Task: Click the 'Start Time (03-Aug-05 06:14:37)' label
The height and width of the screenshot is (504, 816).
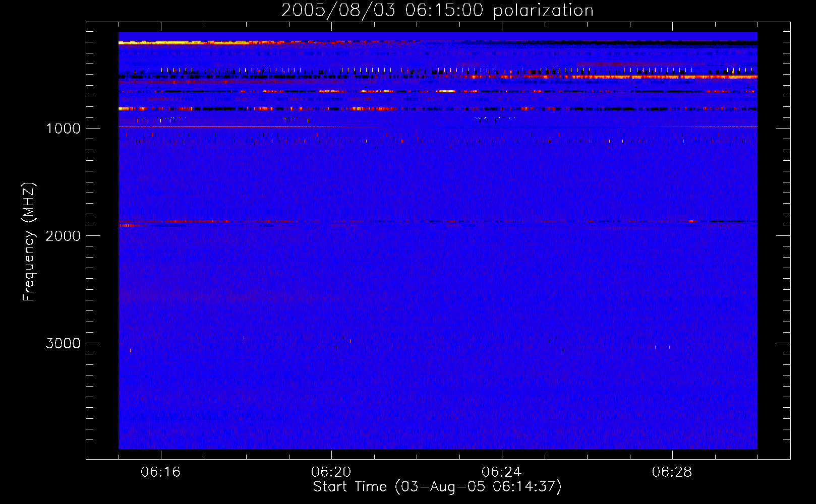Action: 437,487
